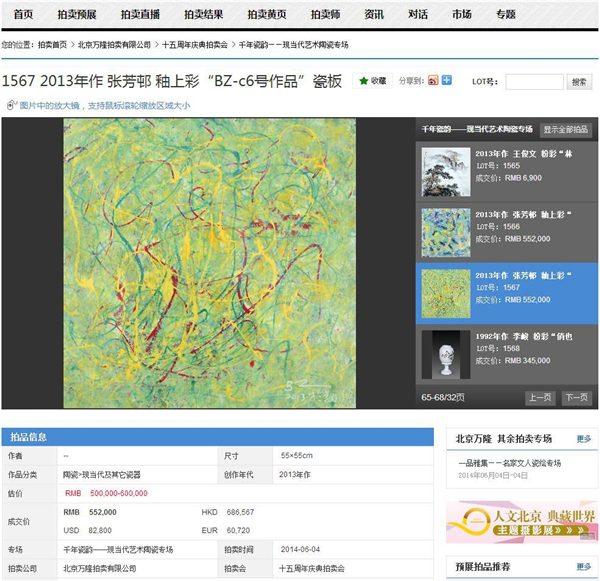The image size is (600, 581).
Task: Select the 拍卖结果 menu
Action: point(204,15)
